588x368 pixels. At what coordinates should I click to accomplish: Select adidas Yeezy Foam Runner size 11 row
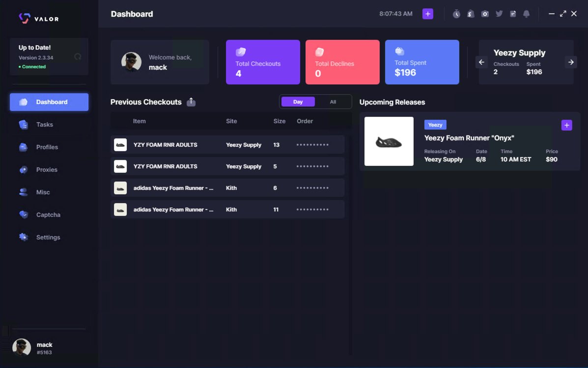coord(227,210)
